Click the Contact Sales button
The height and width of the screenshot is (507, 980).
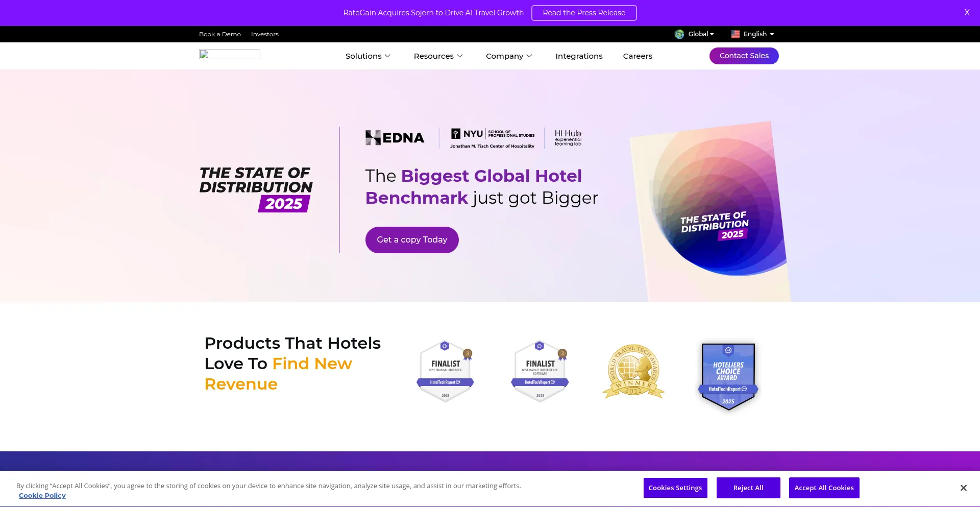(x=744, y=56)
